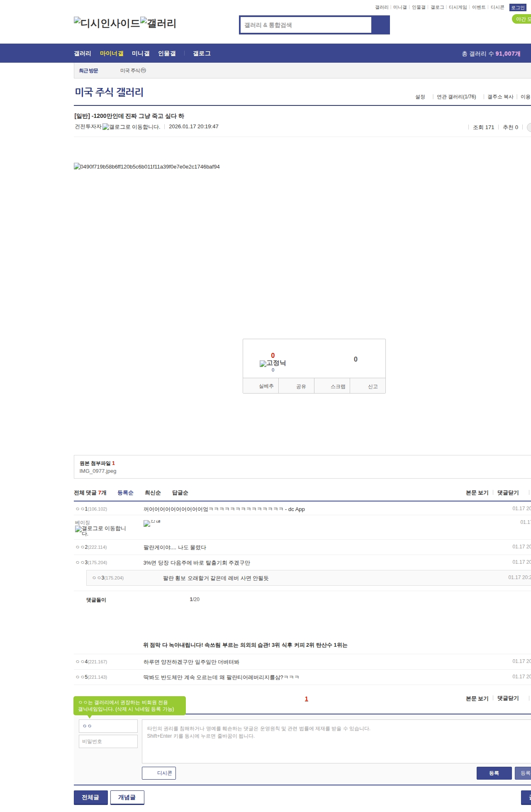Open the 디시콘 picker below comment box

(x=159, y=773)
